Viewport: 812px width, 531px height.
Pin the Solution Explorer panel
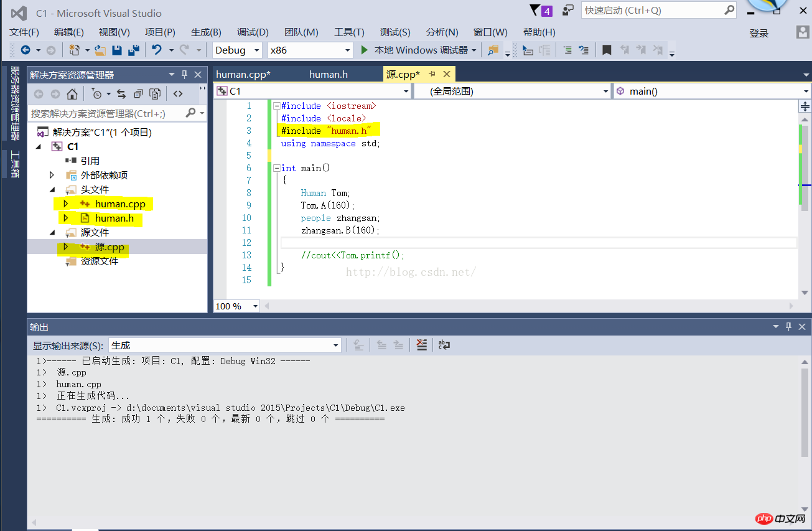[x=184, y=75]
